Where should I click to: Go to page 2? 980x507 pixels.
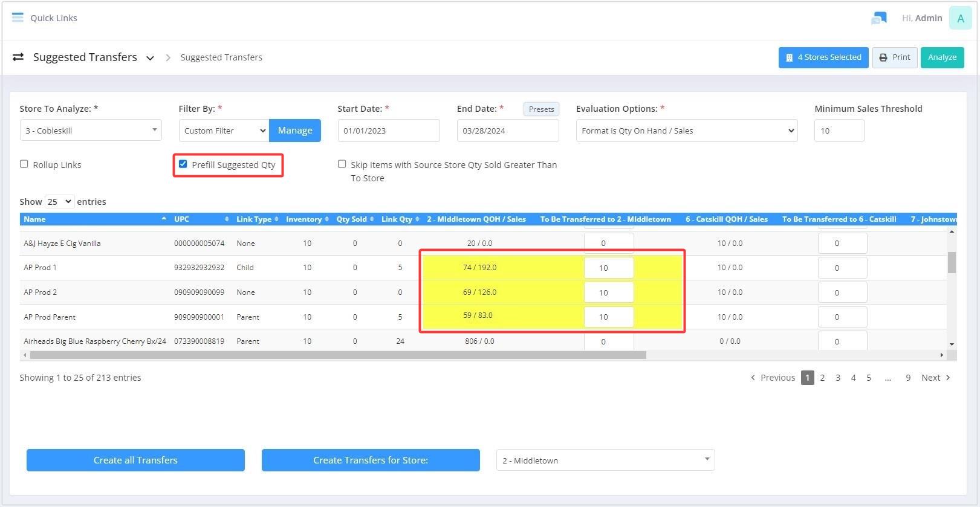click(822, 378)
